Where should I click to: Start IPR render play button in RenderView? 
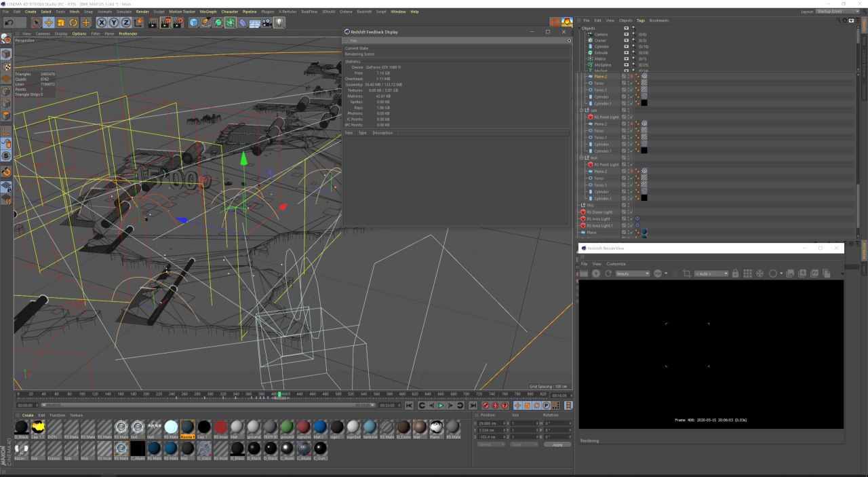point(596,273)
